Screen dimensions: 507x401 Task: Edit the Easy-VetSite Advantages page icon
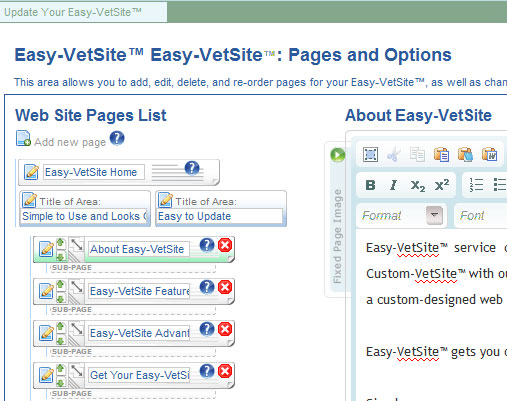[46, 333]
